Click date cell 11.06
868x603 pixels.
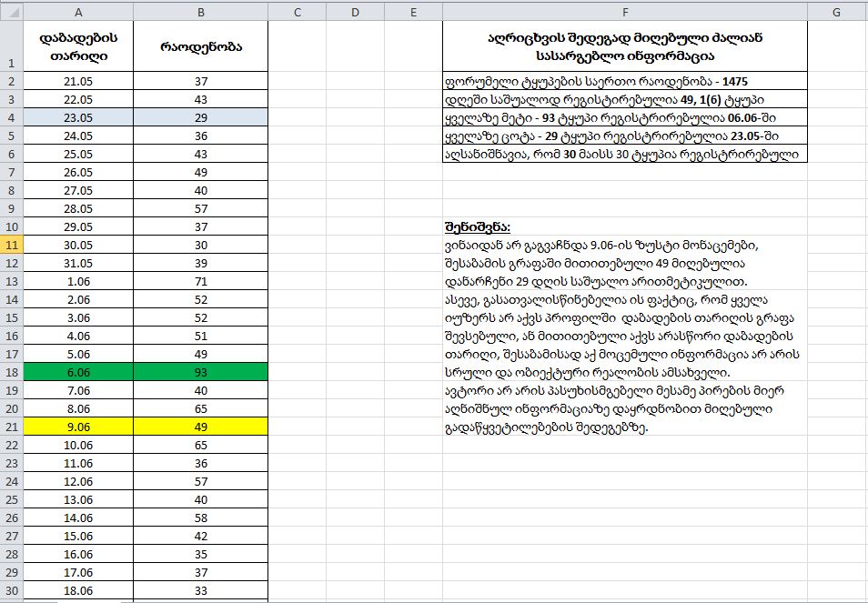coord(78,463)
